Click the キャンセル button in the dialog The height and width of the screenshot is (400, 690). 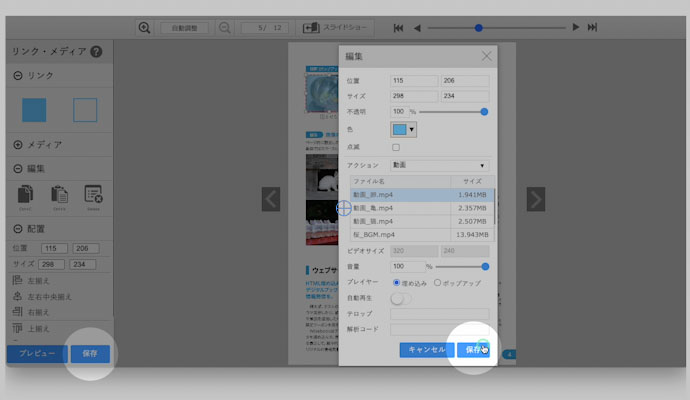pos(427,350)
